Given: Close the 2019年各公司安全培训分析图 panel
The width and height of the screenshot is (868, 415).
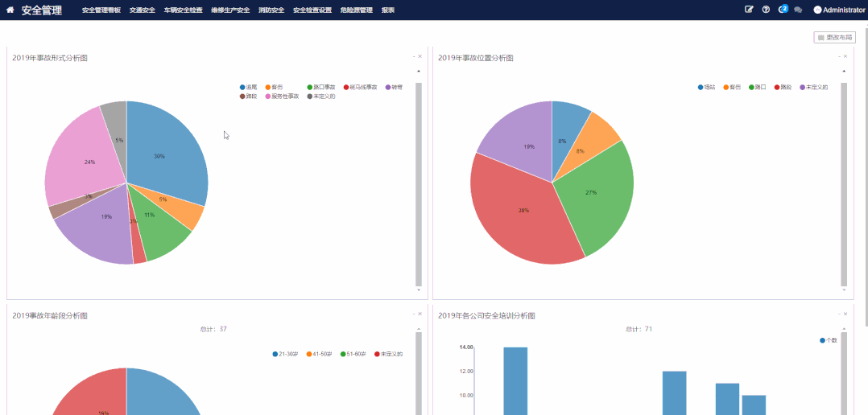Looking at the screenshot, I should tap(845, 314).
